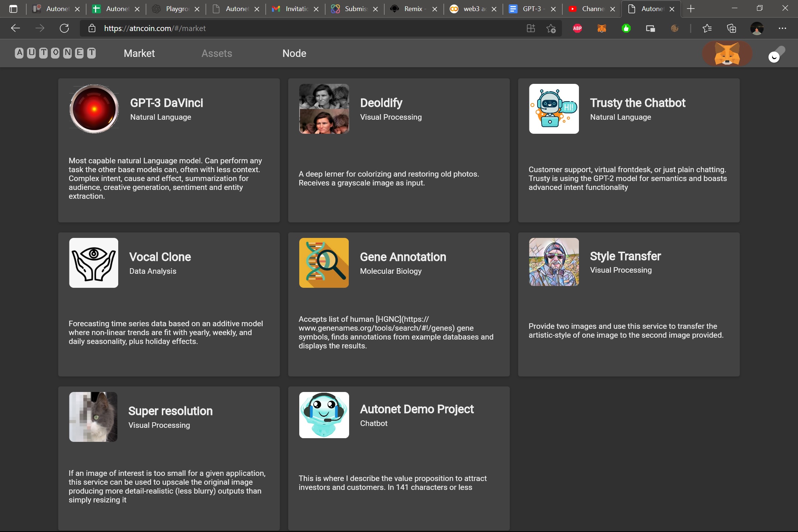Click the MetaMask fox wallet button
The width and height of the screenshot is (798, 532).
pos(727,54)
